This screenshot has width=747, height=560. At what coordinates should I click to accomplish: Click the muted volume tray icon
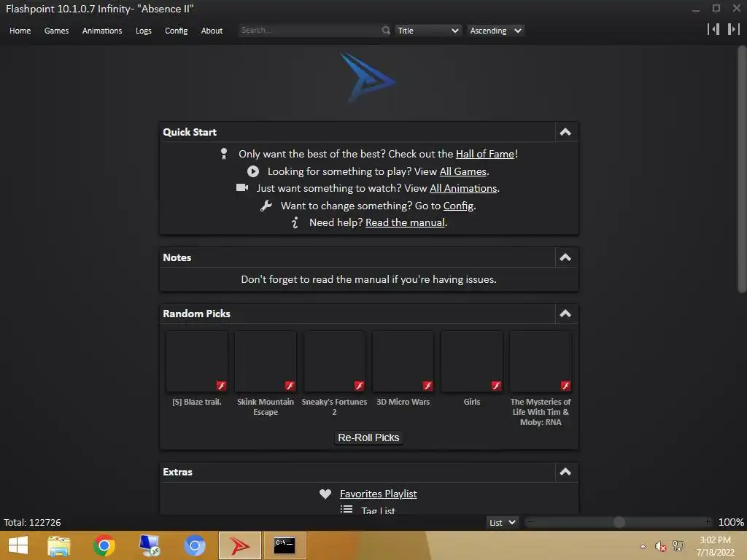tap(660, 546)
